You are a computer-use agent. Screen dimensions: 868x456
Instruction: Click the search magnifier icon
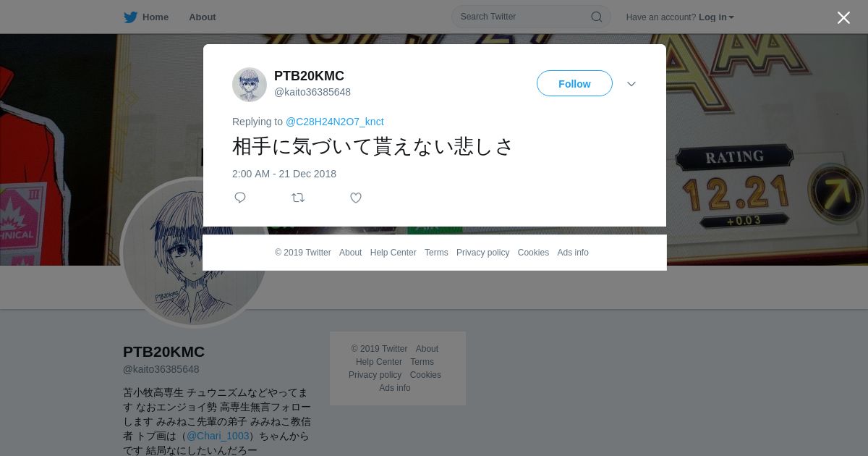[x=597, y=17]
